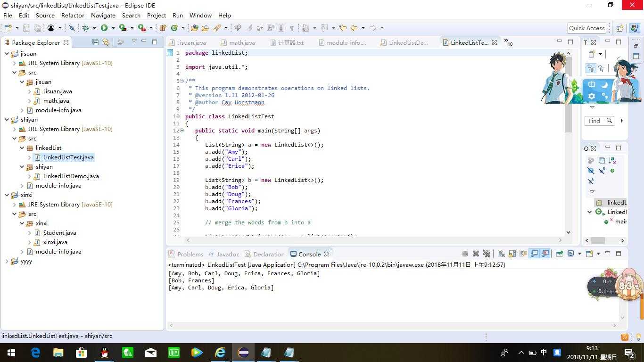The image size is (644, 362).
Task: Click the editor vertical scrollbar
Action: click(568, 142)
